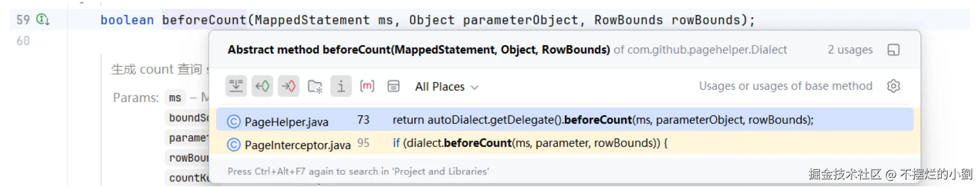
Task: Click the preview panel icon
Action: pyautogui.click(x=393, y=86)
